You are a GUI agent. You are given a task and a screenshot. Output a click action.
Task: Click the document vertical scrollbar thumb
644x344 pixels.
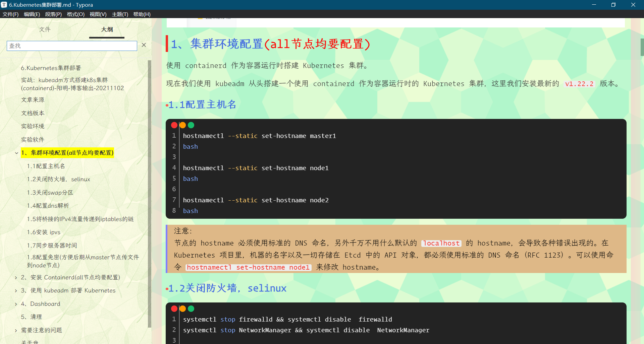pos(642,47)
